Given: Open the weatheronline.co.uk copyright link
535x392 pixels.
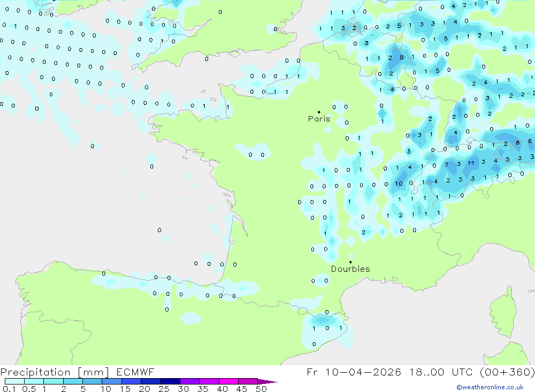Looking at the screenshot, I should click(x=490, y=387).
